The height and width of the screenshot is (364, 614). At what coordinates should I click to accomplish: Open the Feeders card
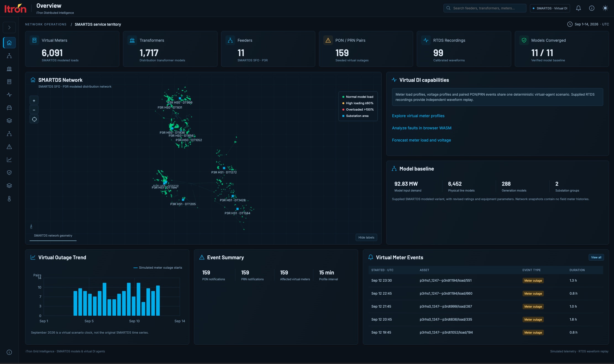click(268, 49)
